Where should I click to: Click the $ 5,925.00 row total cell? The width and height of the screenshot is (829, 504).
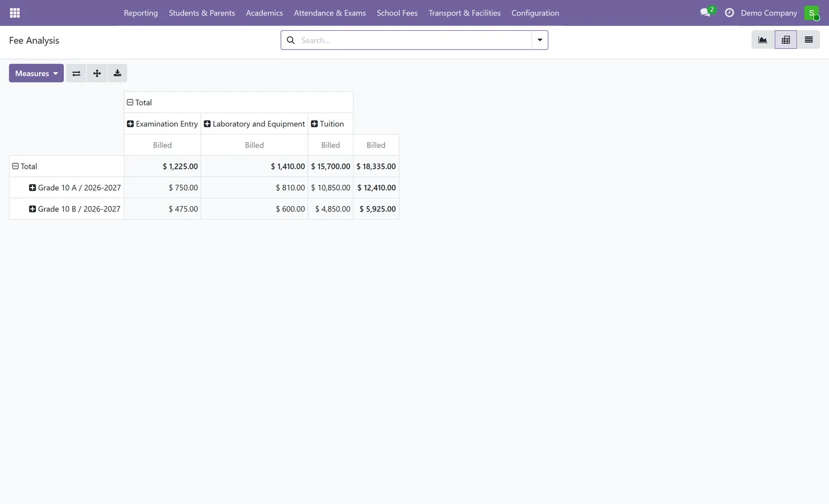(x=376, y=209)
